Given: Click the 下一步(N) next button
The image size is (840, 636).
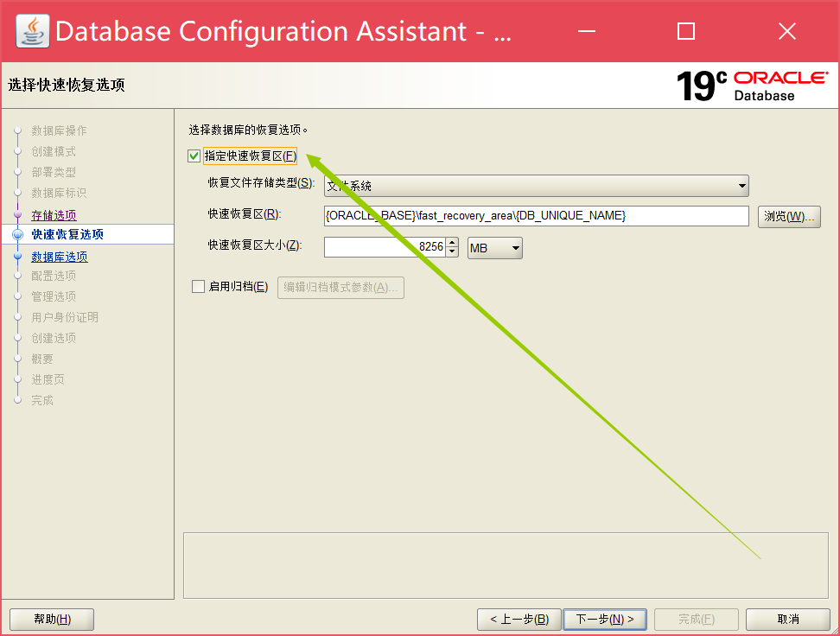Looking at the screenshot, I should click(x=605, y=619).
